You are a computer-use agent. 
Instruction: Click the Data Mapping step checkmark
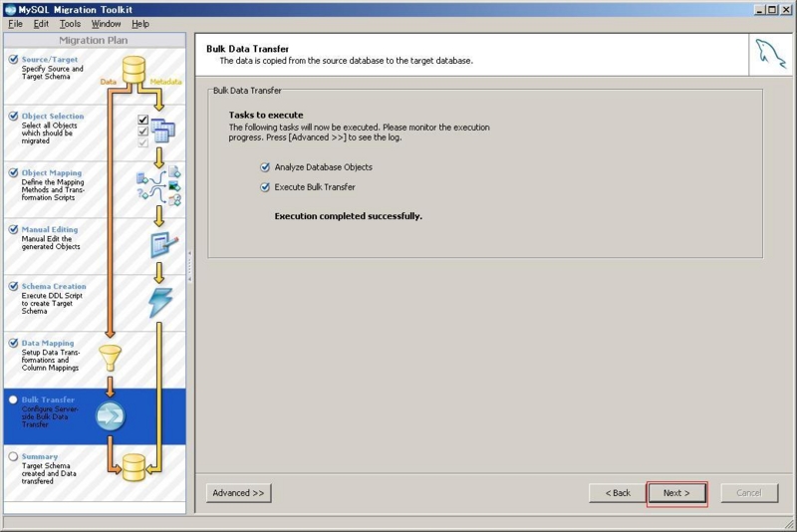[x=13, y=344]
